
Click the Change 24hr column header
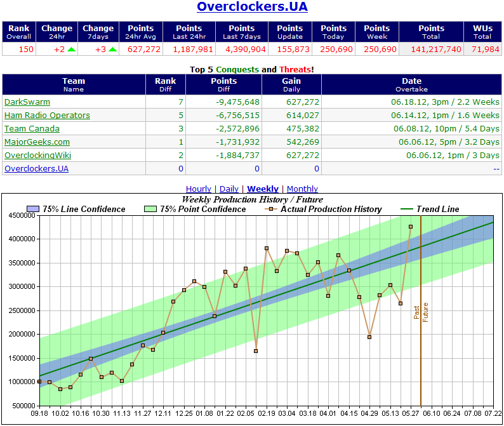[57, 32]
